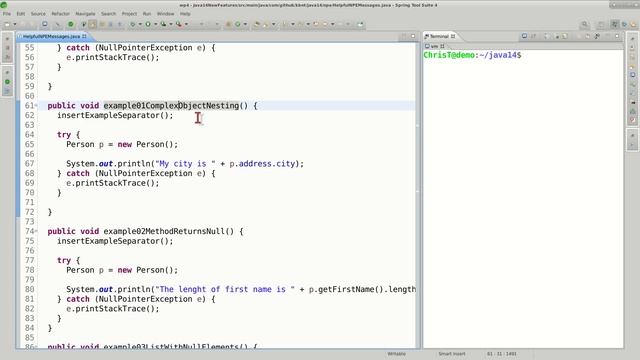The width and height of the screenshot is (640, 360).
Task: Click the Run External Tools icon with red toolbox
Action: click(x=179, y=24)
